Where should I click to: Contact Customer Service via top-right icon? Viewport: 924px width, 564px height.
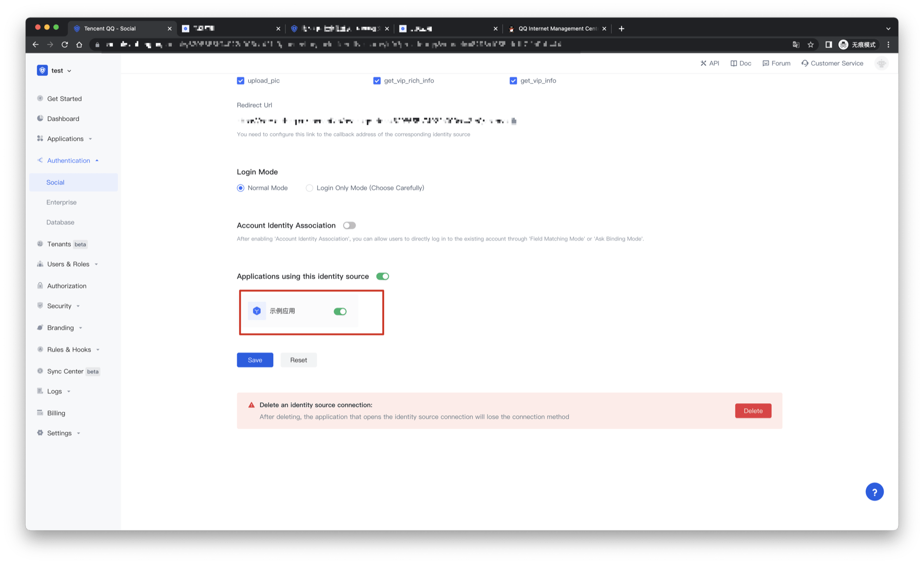click(832, 63)
